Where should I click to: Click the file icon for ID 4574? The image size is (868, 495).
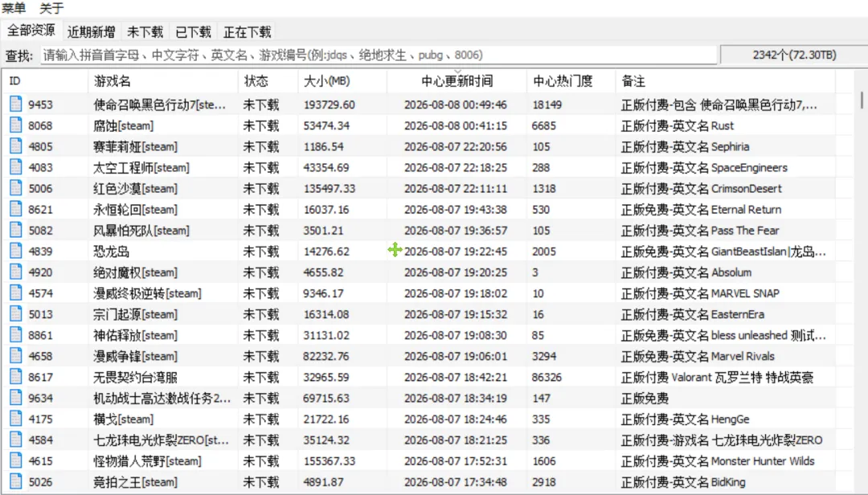click(15, 293)
